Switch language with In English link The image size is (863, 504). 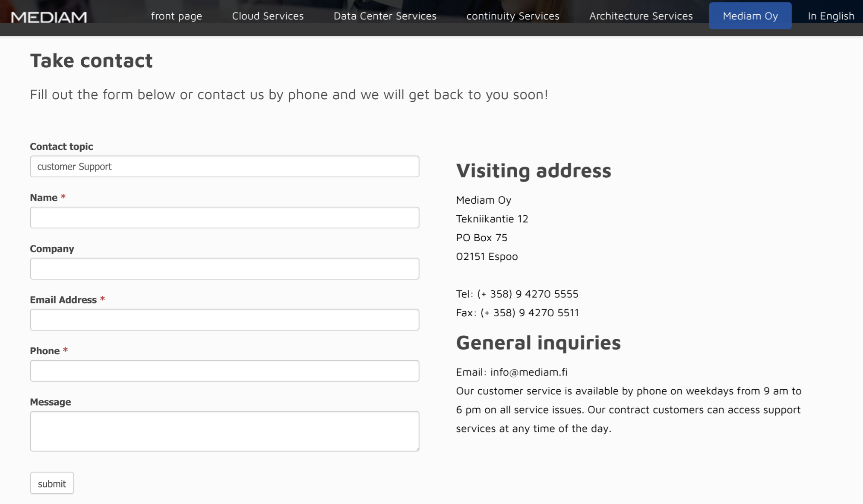[x=831, y=16]
